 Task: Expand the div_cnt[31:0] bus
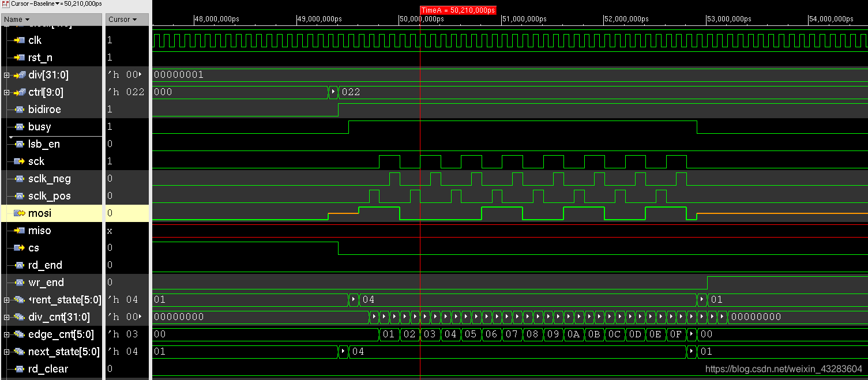pyautogui.click(x=6, y=317)
